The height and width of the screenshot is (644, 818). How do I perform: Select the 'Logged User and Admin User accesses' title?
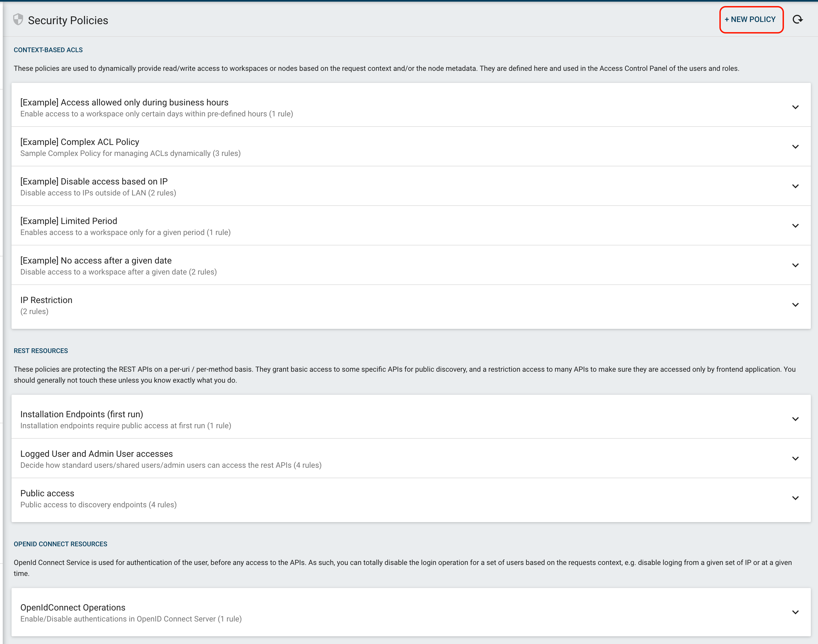coord(97,454)
